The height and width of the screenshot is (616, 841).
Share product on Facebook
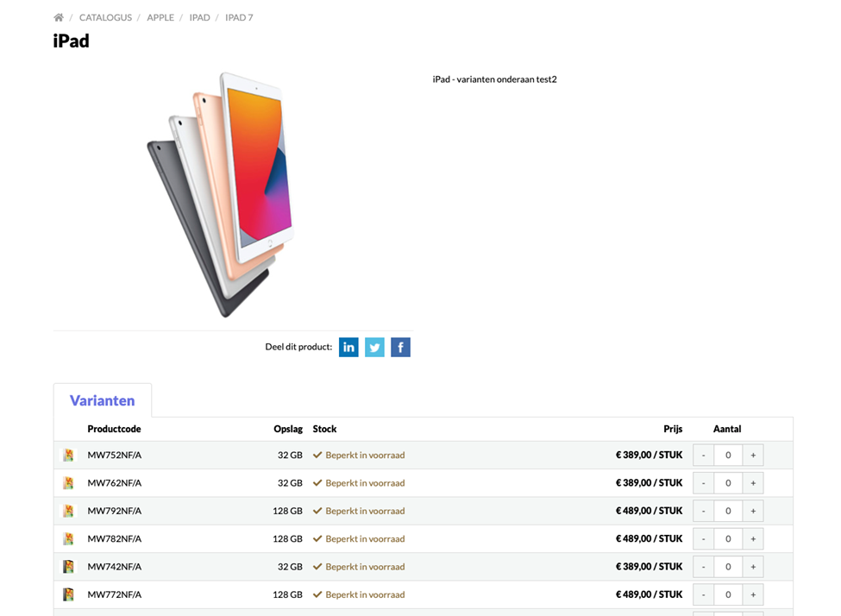[400, 347]
